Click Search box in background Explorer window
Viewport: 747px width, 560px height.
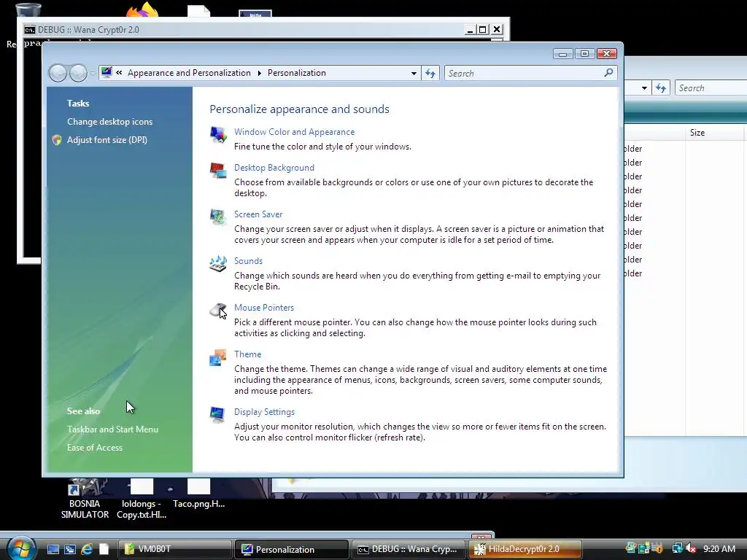711,88
